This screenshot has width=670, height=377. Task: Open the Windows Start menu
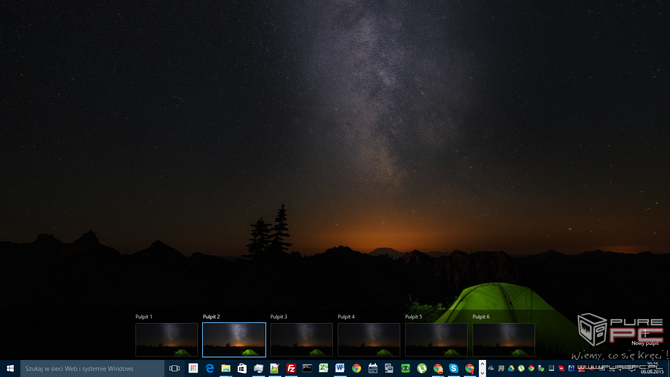pyautogui.click(x=10, y=368)
